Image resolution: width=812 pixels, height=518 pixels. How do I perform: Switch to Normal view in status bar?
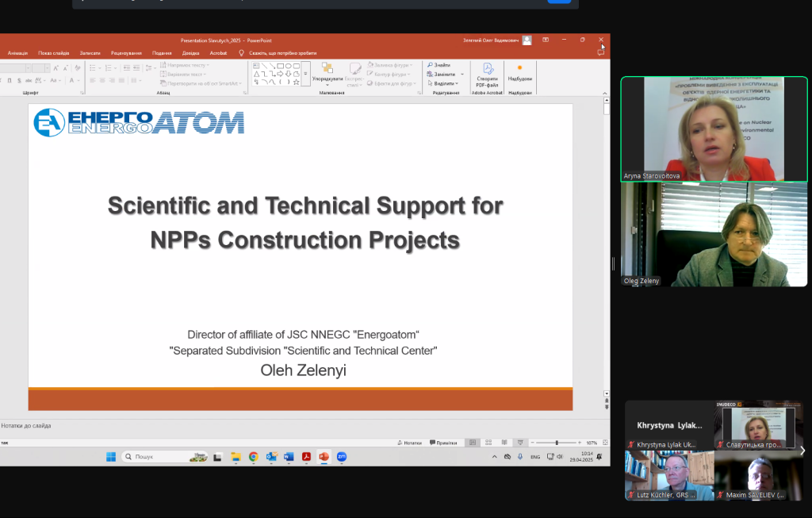point(472,443)
